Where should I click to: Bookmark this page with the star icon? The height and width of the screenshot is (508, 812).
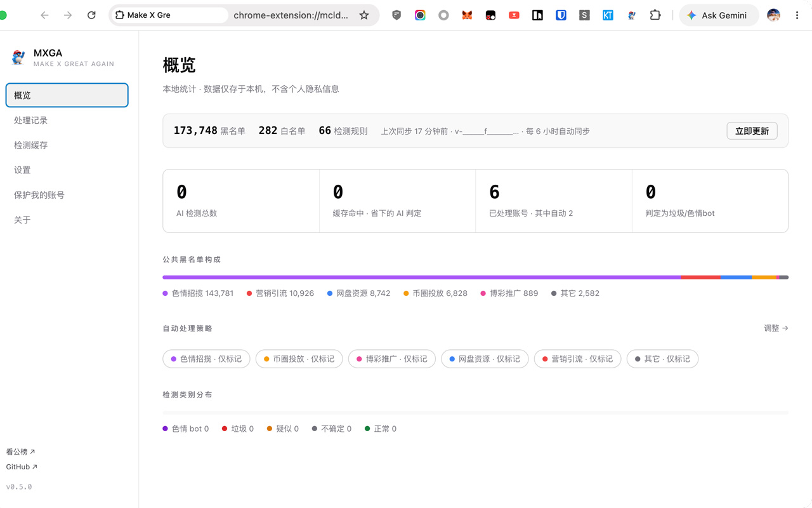[x=364, y=15]
